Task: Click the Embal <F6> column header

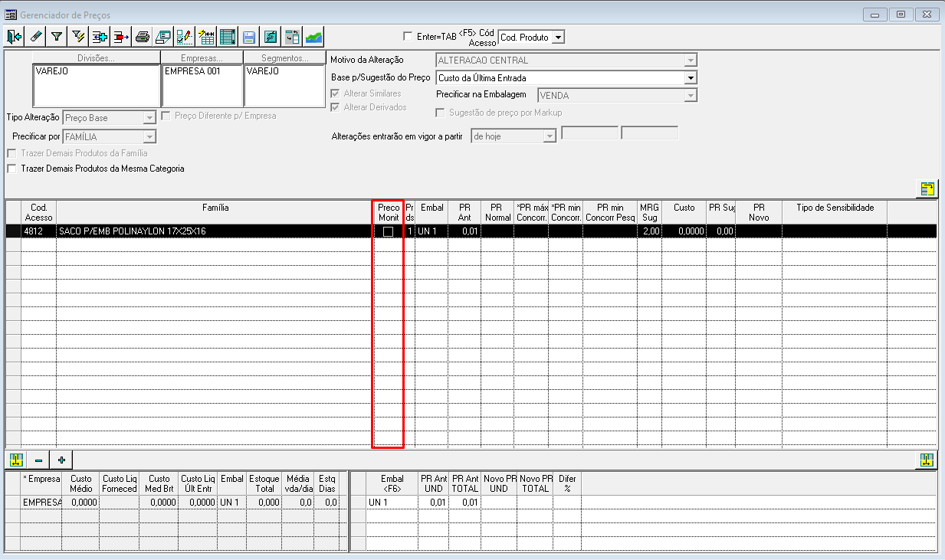Action: pos(392,483)
